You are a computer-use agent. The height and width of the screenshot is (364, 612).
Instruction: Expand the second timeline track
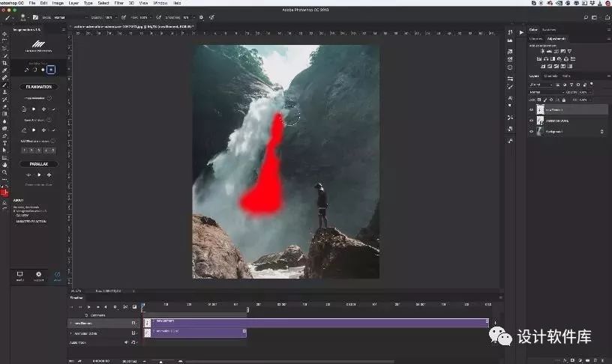coord(71,333)
